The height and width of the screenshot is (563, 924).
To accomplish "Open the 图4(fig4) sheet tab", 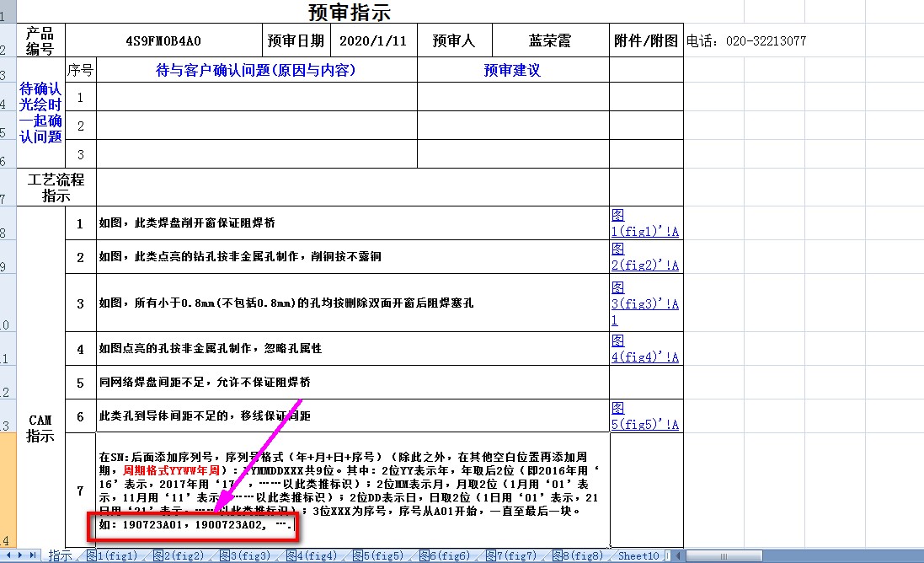I will (x=312, y=556).
